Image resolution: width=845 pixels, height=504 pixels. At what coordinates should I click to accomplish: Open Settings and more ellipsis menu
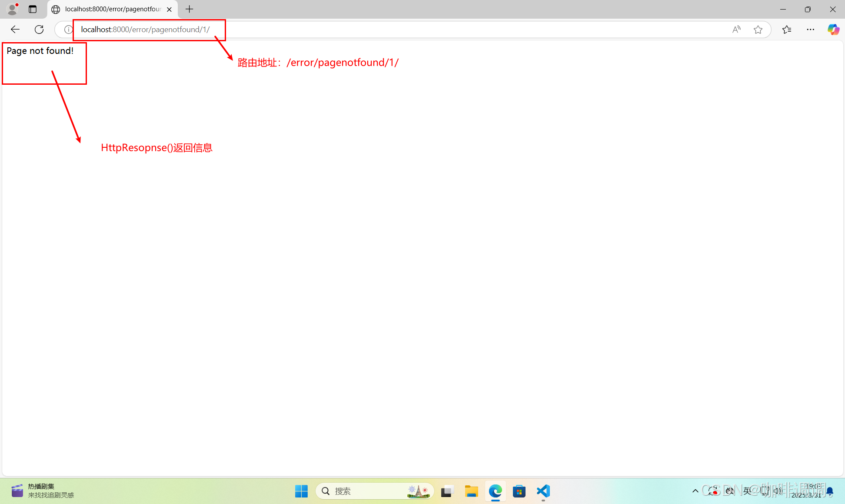pyautogui.click(x=811, y=30)
